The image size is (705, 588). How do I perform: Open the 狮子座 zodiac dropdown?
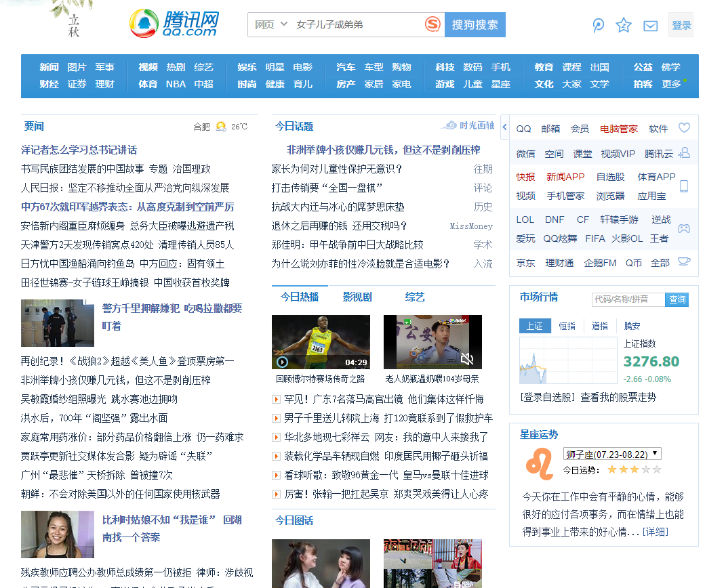[x=612, y=454]
